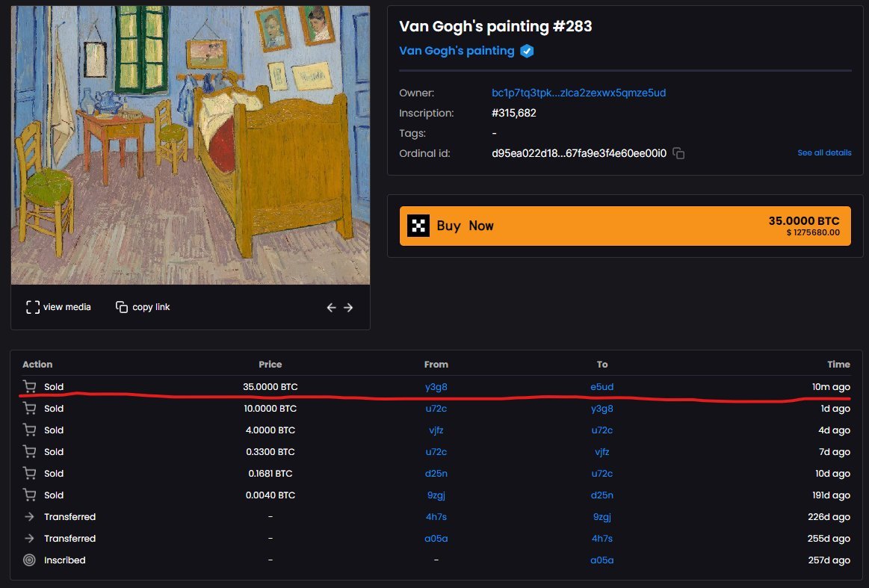The image size is (869, 588).
Task: Copy the Ordinal id with copy icon
Action: (x=678, y=153)
